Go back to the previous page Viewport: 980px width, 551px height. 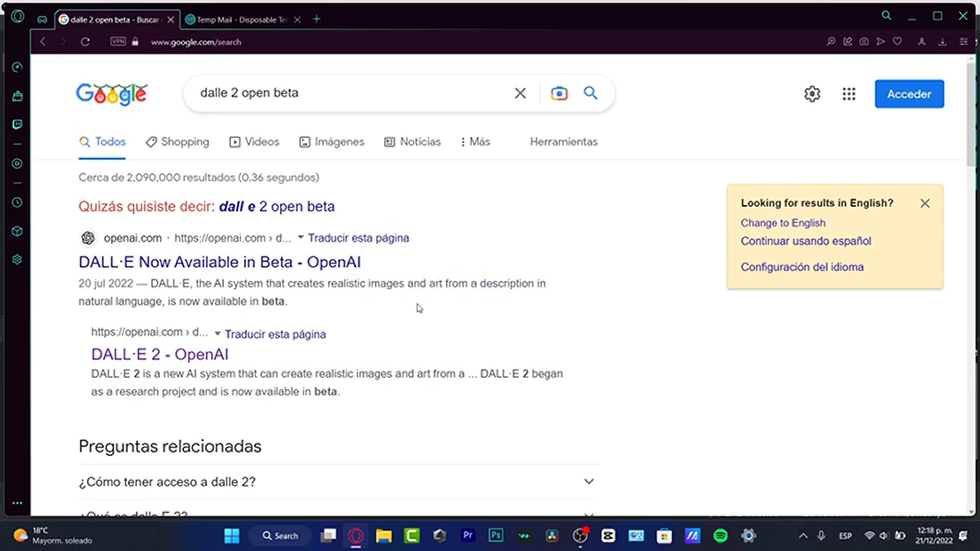click(x=43, y=42)
